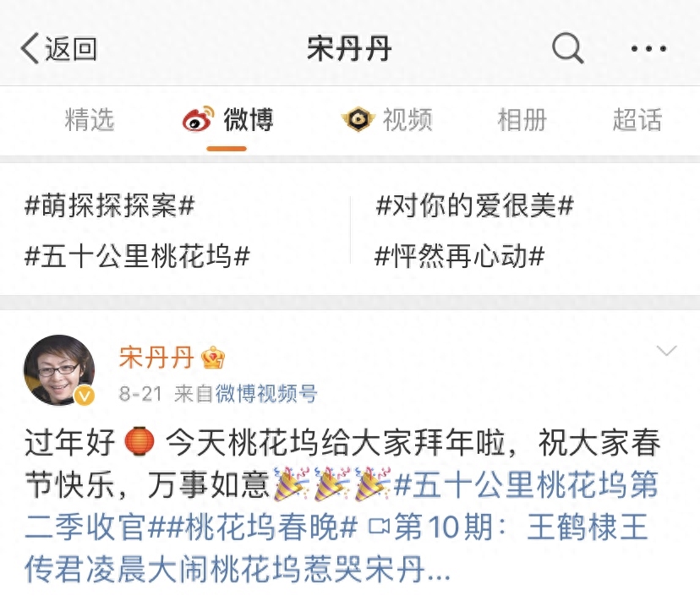
Task: Open hashtag #怦然再心动#
Action: 460,256
